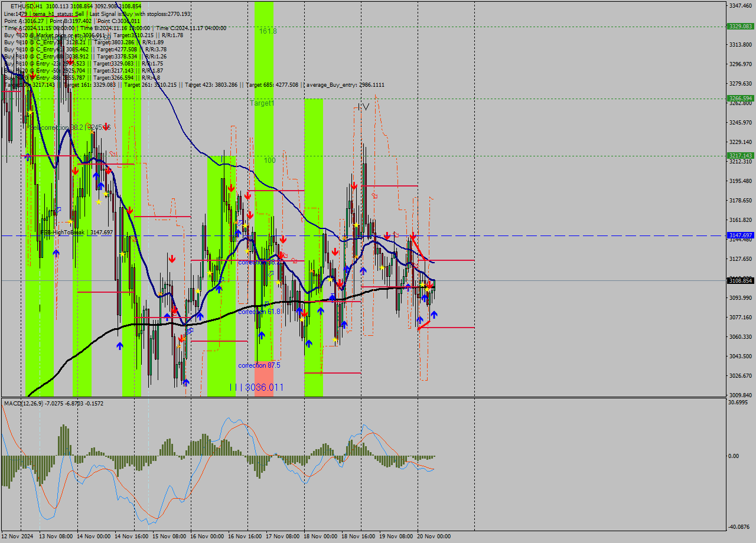Screen dimensions: 756x543
Task: Click the 3245.970 price scale value
Action: [741, 122]
